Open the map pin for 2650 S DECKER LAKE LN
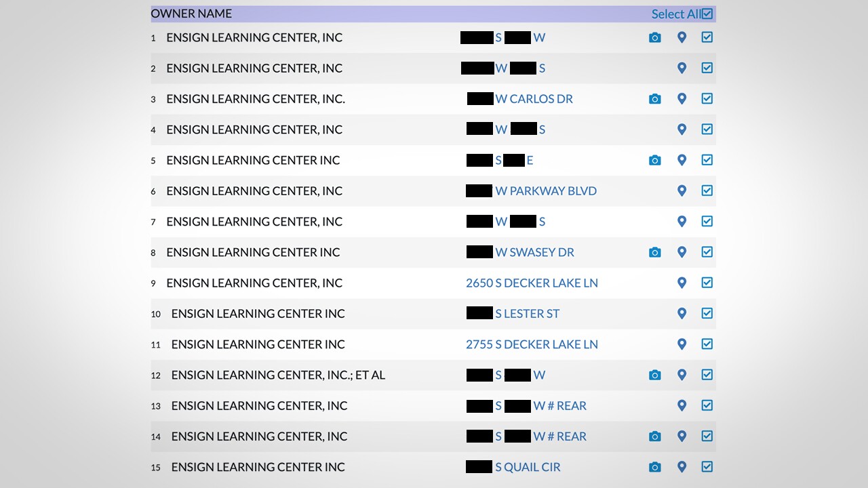Viewport: 868px width, 488px height. point(682,283)
